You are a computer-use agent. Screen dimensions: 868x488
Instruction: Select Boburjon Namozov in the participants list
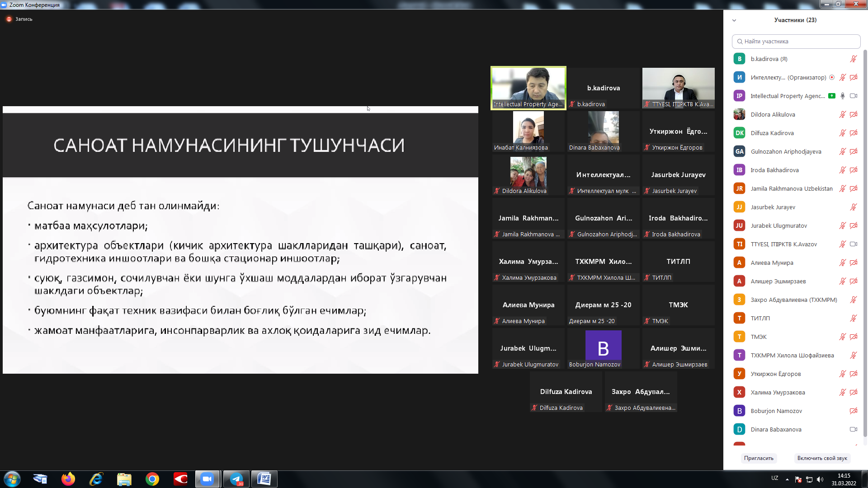coord(776,411)
